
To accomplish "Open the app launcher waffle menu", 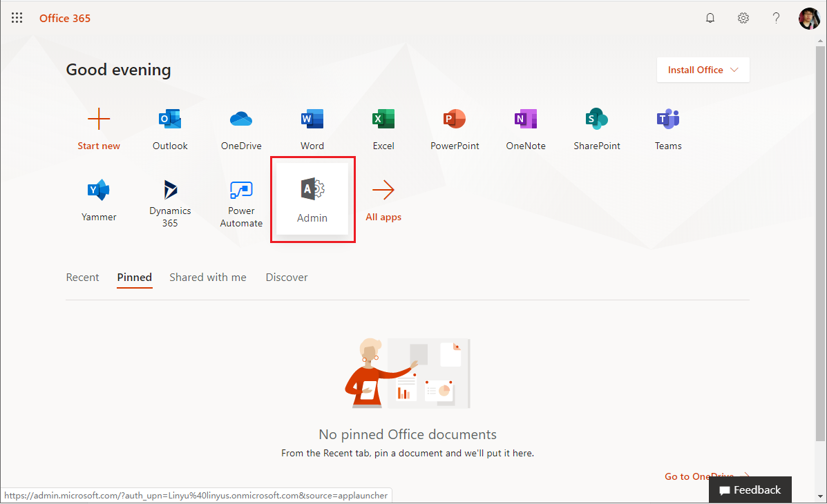I will pyautogui.click(x=17, y=18).
